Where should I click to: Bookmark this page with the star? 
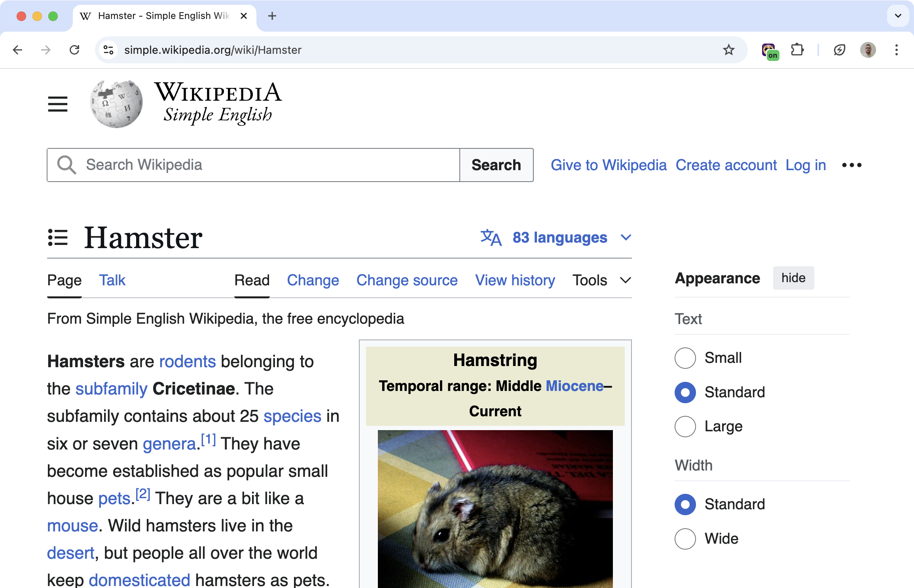click(x=728, y=50)
